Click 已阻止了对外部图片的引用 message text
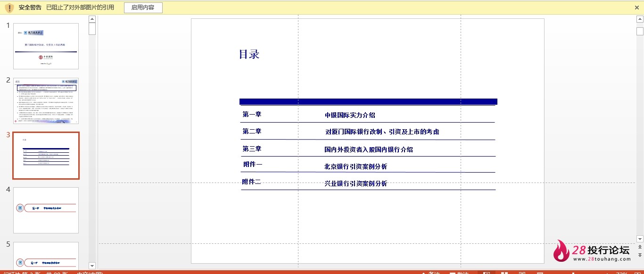 click(80, 8)
